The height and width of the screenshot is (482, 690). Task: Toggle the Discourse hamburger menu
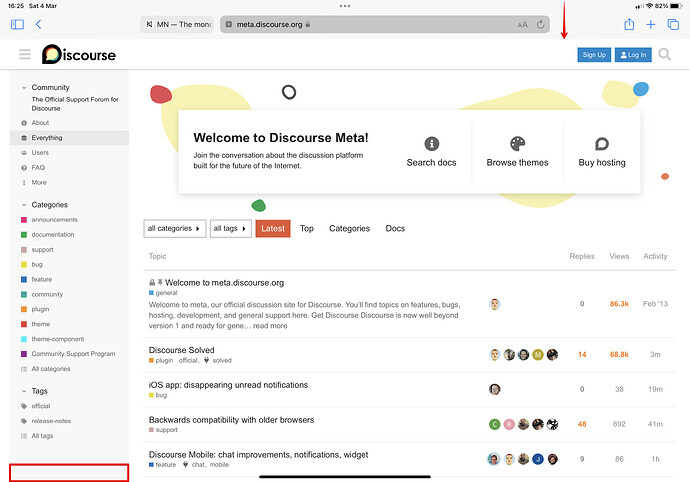click(25, 54)
